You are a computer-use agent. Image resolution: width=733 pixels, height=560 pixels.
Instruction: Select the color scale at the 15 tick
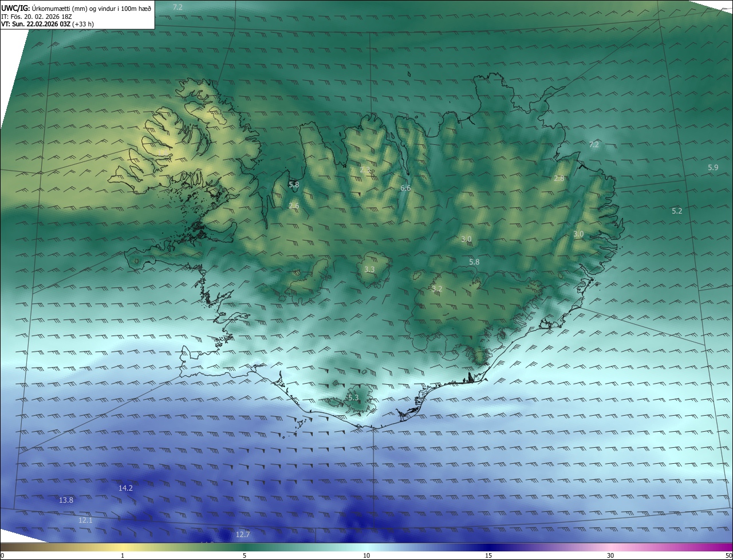pyautogui.click(x=488, y=555)
